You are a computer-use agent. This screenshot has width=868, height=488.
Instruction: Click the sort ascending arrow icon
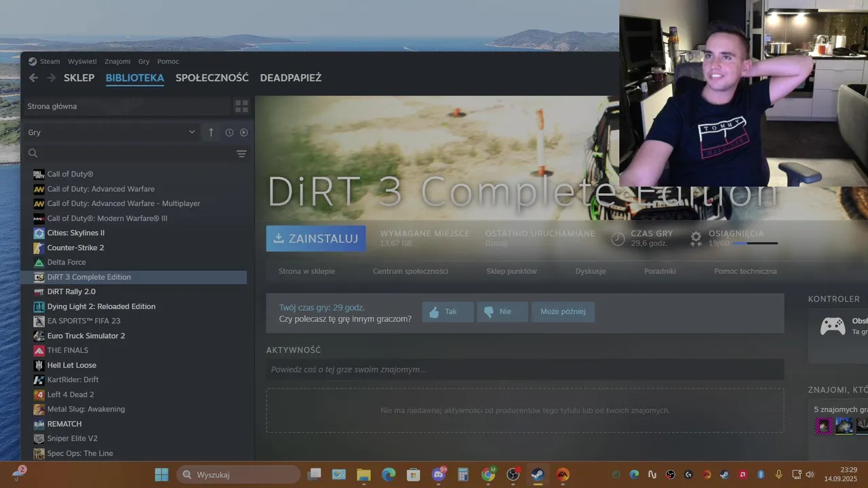click(211, 132)
